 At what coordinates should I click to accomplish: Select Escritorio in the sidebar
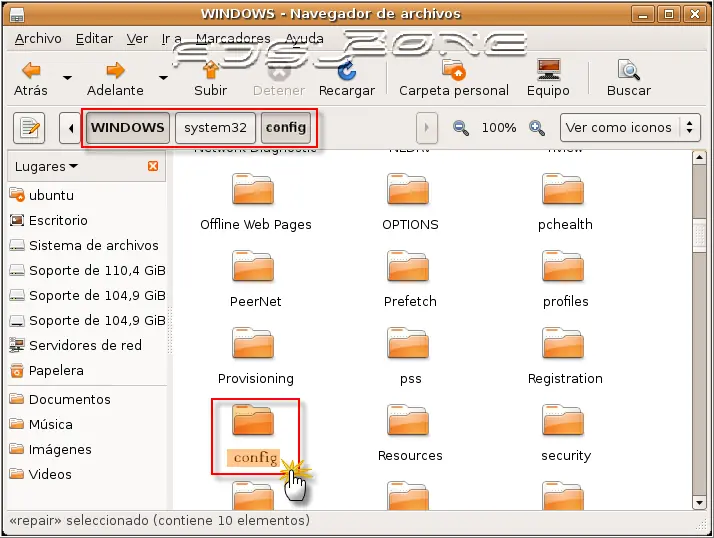point(87,220)
